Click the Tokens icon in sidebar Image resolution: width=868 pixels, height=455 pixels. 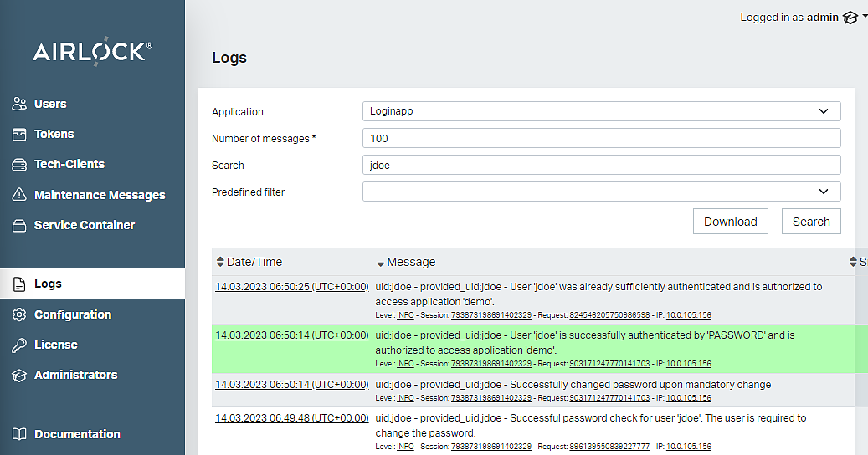[x=19, y=135]
